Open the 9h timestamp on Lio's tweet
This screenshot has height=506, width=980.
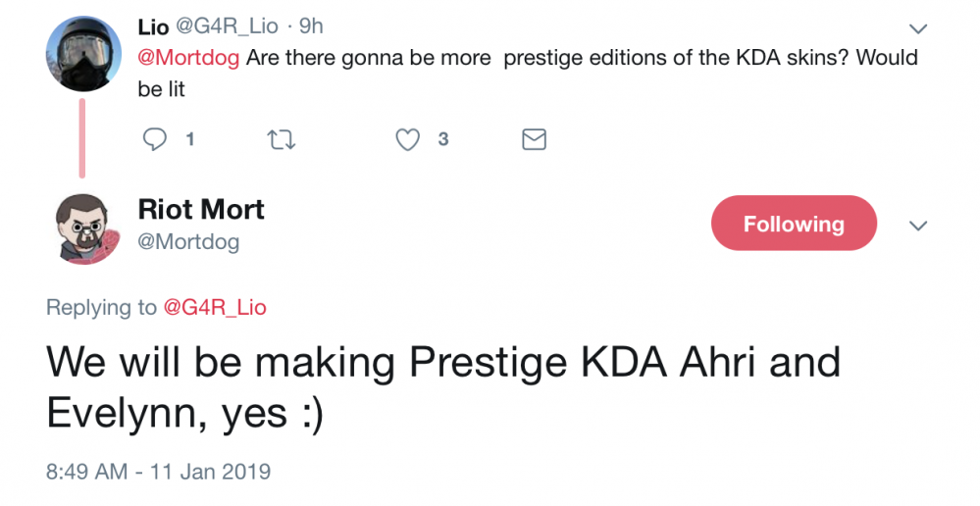tap(311, 26)
